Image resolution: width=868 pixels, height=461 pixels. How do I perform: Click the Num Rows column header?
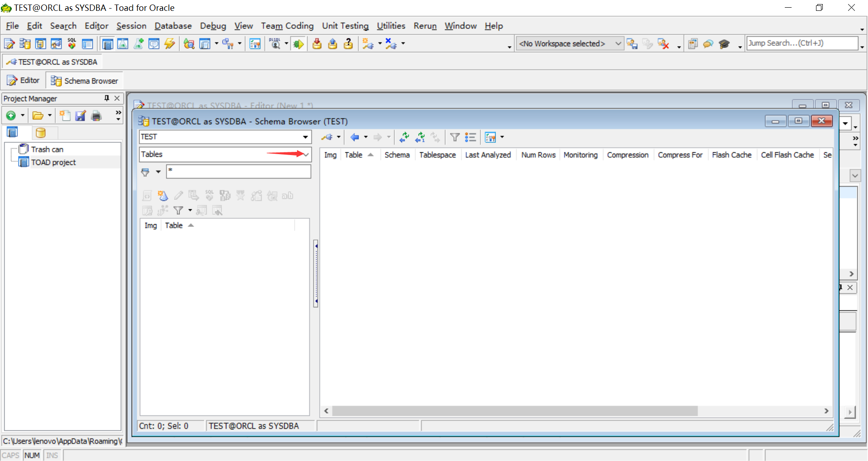(538, 155)
